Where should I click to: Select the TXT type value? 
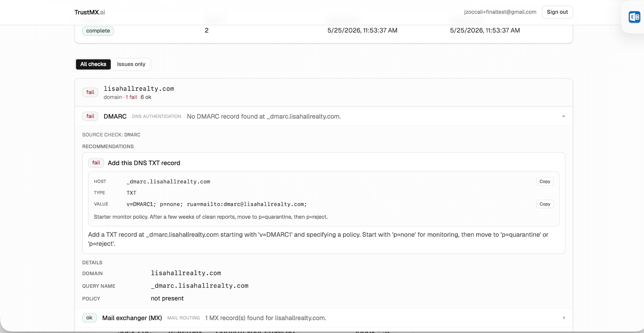pyautogui.click(x=131, y=193)
